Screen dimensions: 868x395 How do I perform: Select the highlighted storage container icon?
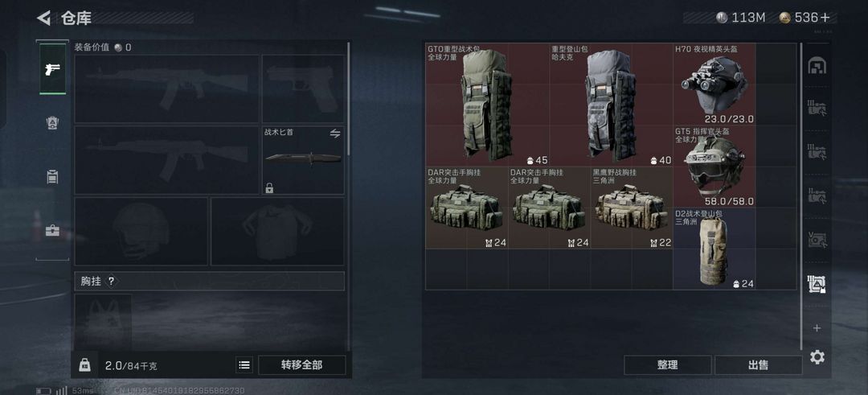[817, 284]
